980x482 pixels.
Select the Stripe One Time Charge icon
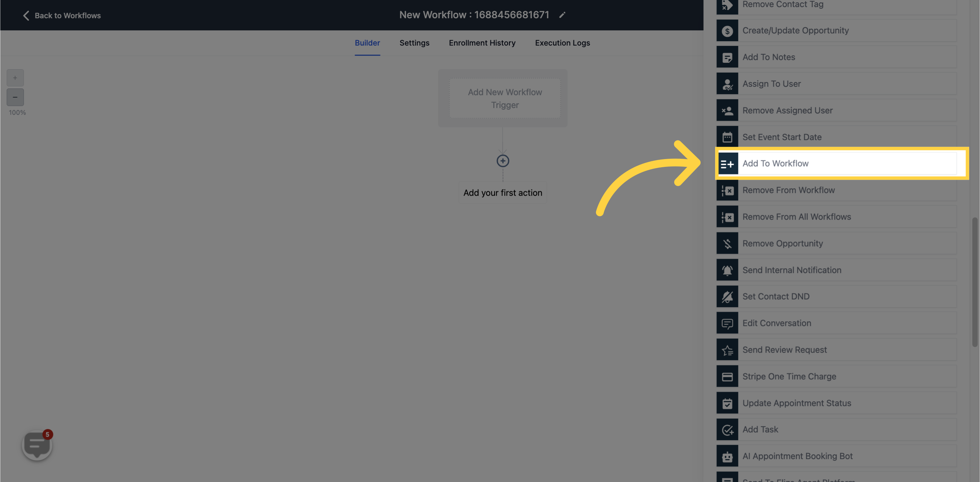(x=727, y=376)
